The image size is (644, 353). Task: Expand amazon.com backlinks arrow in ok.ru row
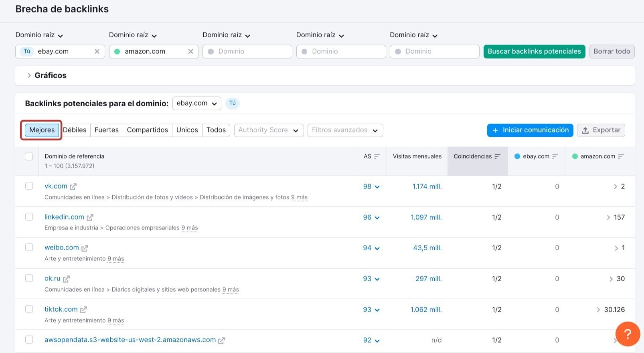[x=611, y=279]
